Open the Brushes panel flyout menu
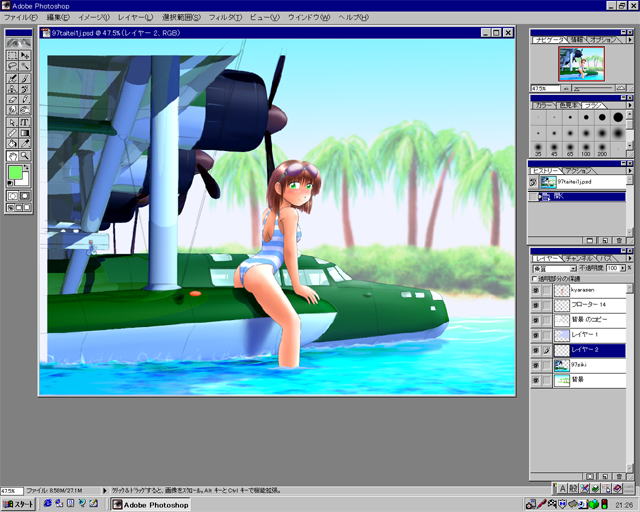This screenshot has height=512, width=640. 630,105
